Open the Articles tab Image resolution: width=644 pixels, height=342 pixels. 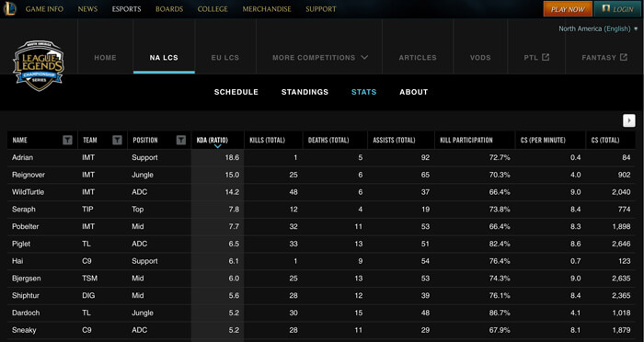[x=418, y=58]
